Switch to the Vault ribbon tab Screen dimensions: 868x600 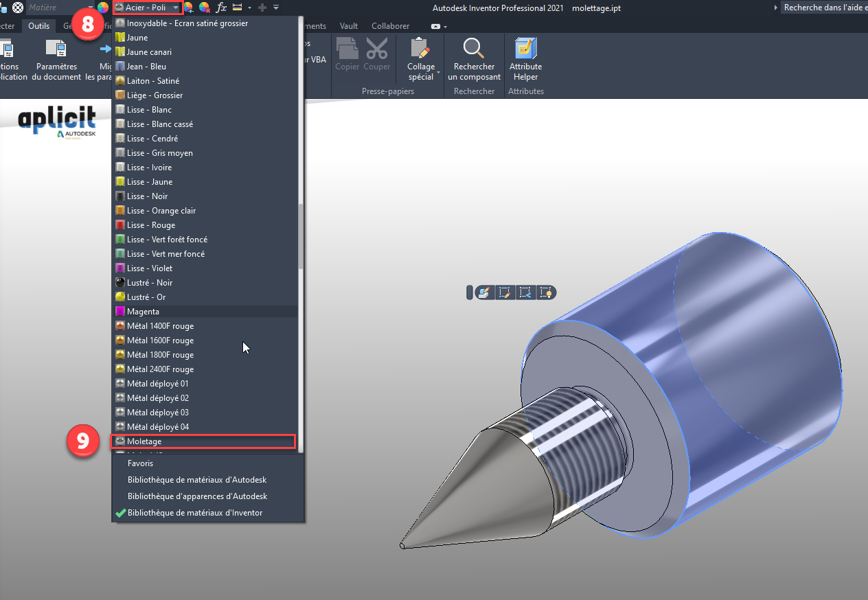tap(349, 26)
